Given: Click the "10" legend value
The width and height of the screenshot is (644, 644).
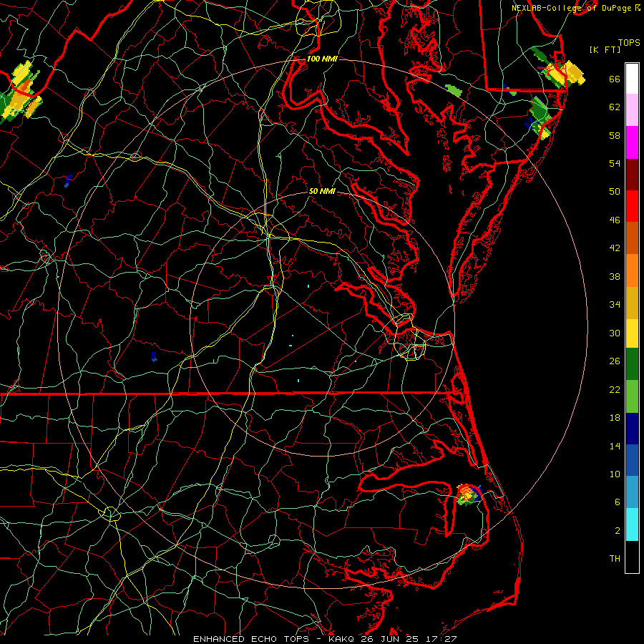Looking at the screenshot, I should (615, 474).
